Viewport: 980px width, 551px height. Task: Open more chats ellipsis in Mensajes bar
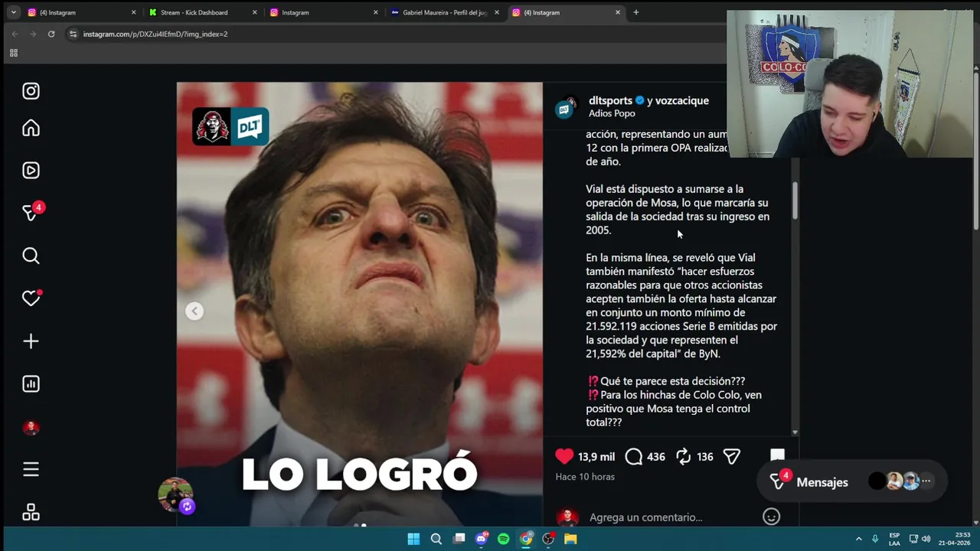pyautogui.click(x=926, y=481)
